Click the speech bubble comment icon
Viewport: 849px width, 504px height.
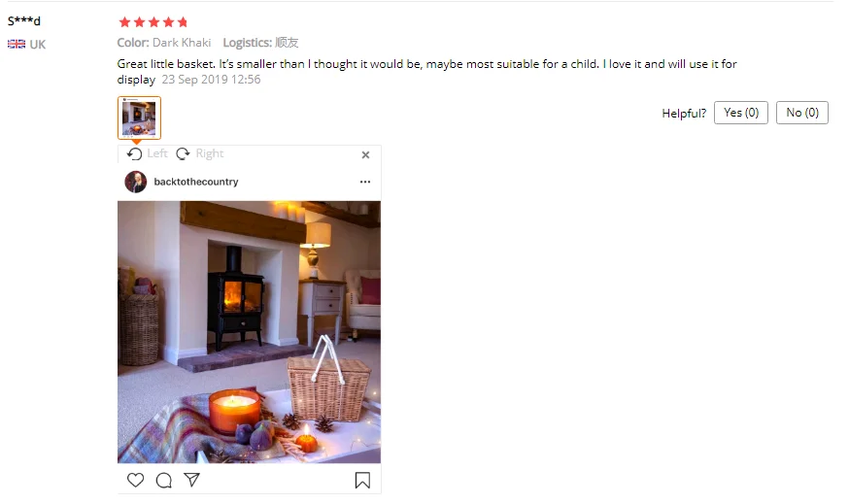click(163, 480)
